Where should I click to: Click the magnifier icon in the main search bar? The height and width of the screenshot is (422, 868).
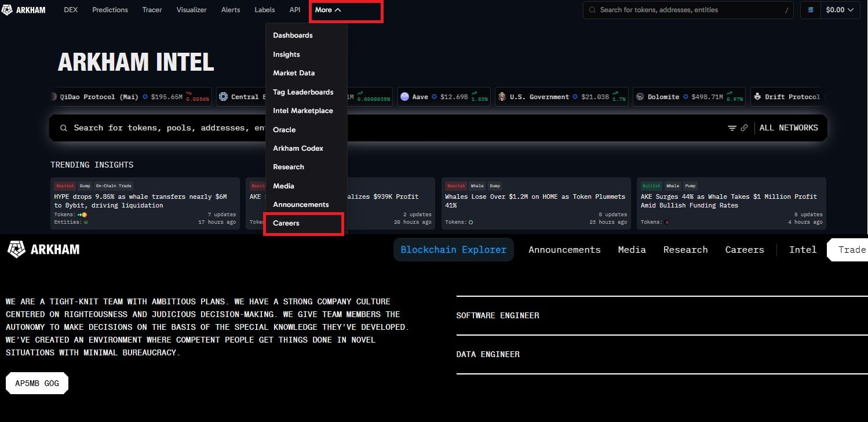(x=64, y=128)
